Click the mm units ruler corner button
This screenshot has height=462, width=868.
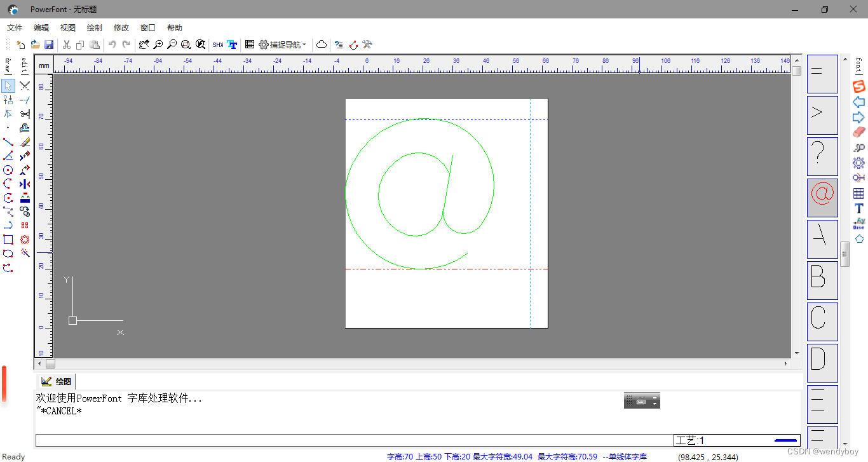point(44,65)
